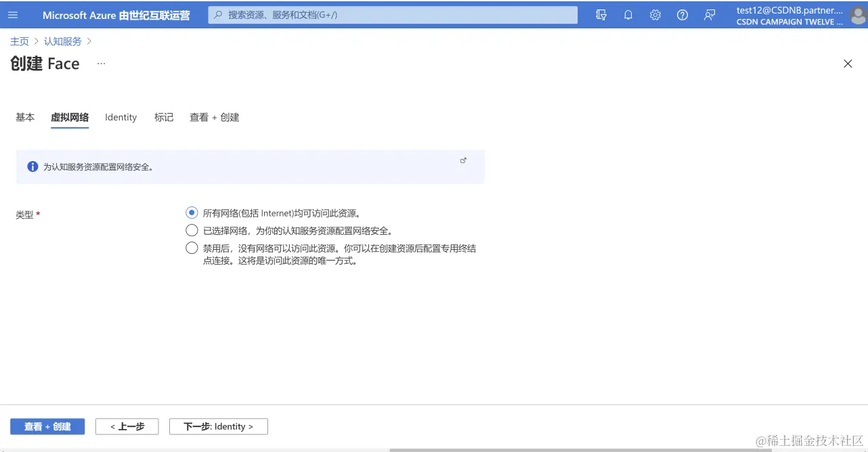Click the user account avatar
This screenshot has height=452, width=868.
tap(858, 16)
